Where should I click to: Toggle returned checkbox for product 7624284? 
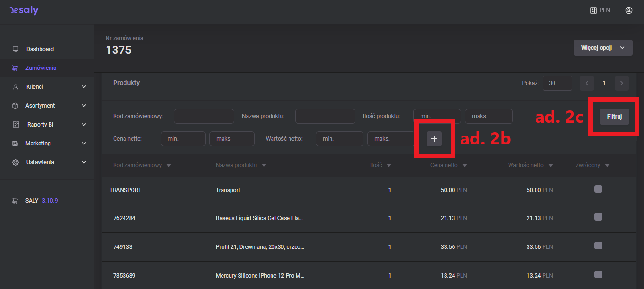(598, 217)
